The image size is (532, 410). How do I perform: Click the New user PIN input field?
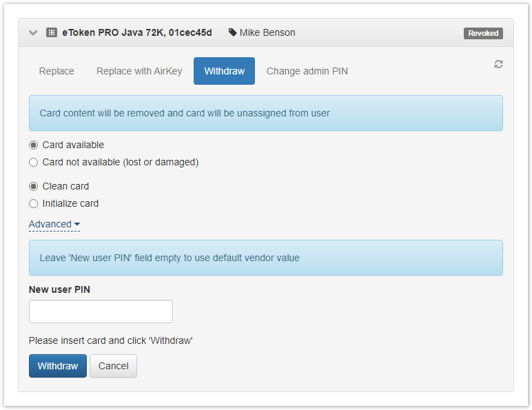click(101, 311)
